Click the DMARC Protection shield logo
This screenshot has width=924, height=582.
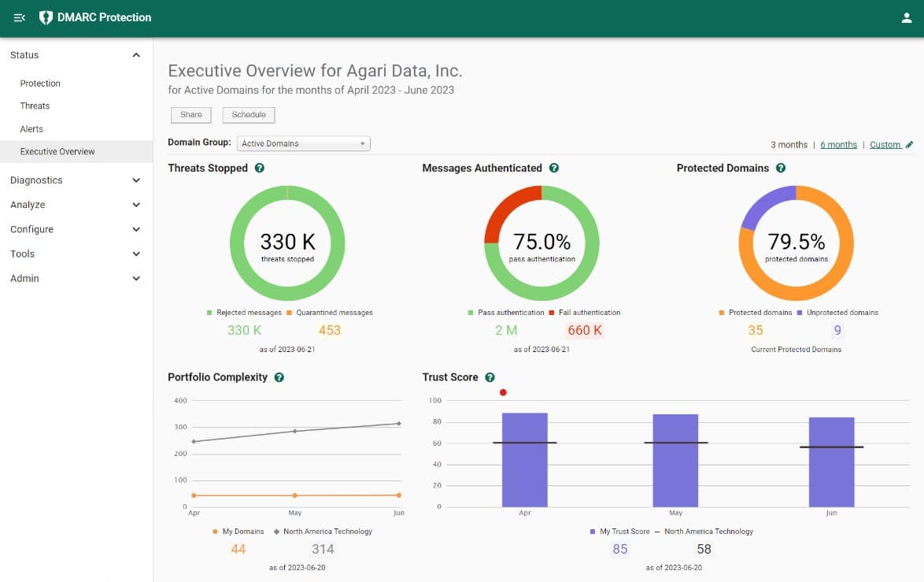tap(46, 17)
